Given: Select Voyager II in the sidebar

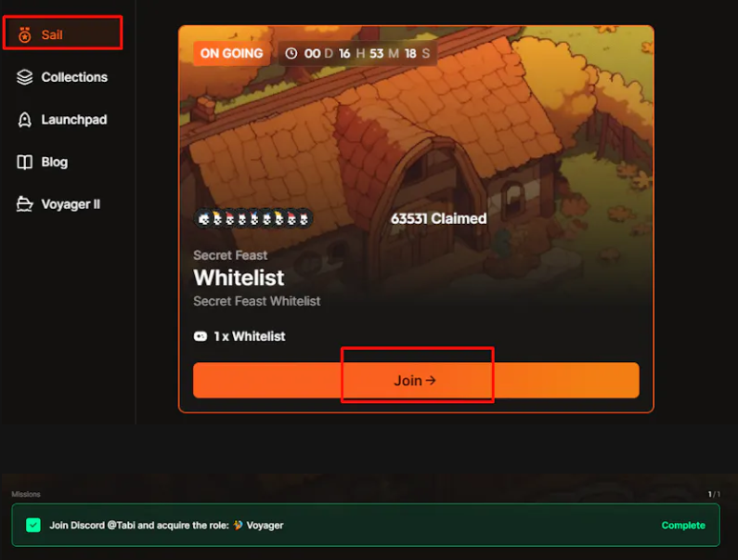Looking at the screenshot, I should (x=58, y=204).
